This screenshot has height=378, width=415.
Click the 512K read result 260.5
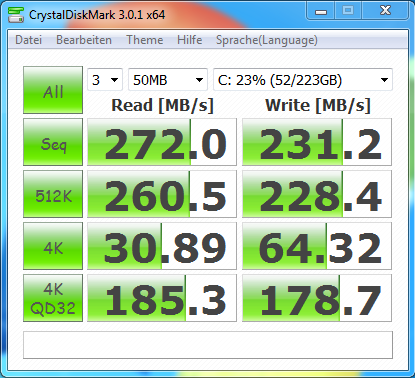coord(162,194)
